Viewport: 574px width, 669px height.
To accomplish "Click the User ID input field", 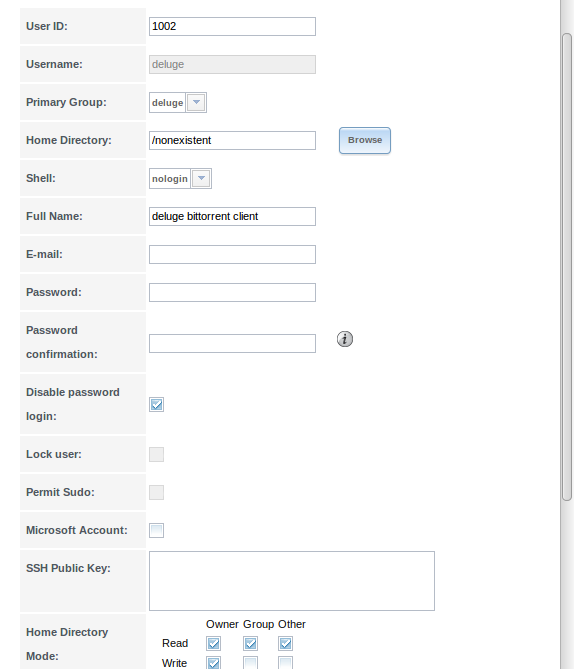I will tap(233, 26).
